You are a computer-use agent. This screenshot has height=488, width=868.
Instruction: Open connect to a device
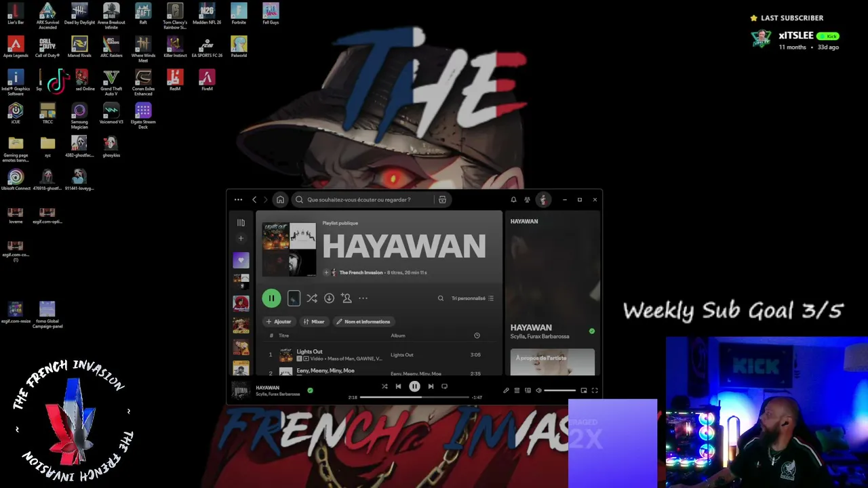pos(528,390)
